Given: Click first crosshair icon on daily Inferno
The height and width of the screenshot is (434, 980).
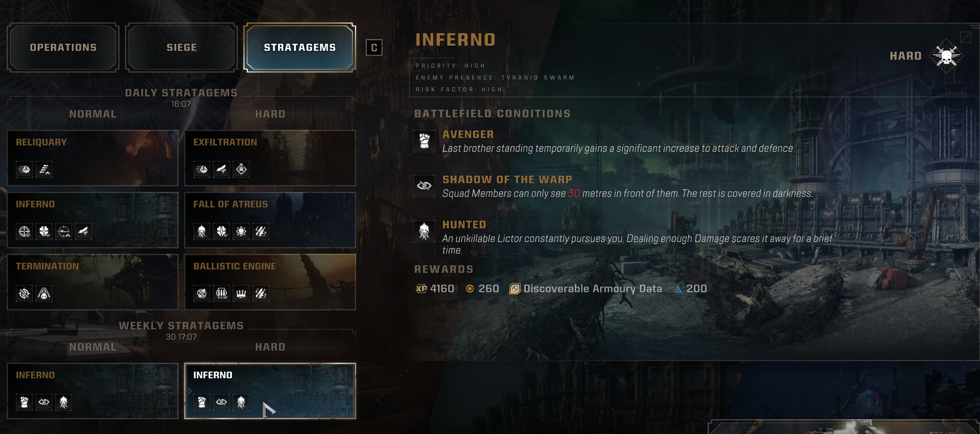Looking at the screenshot, I should 24,231.
